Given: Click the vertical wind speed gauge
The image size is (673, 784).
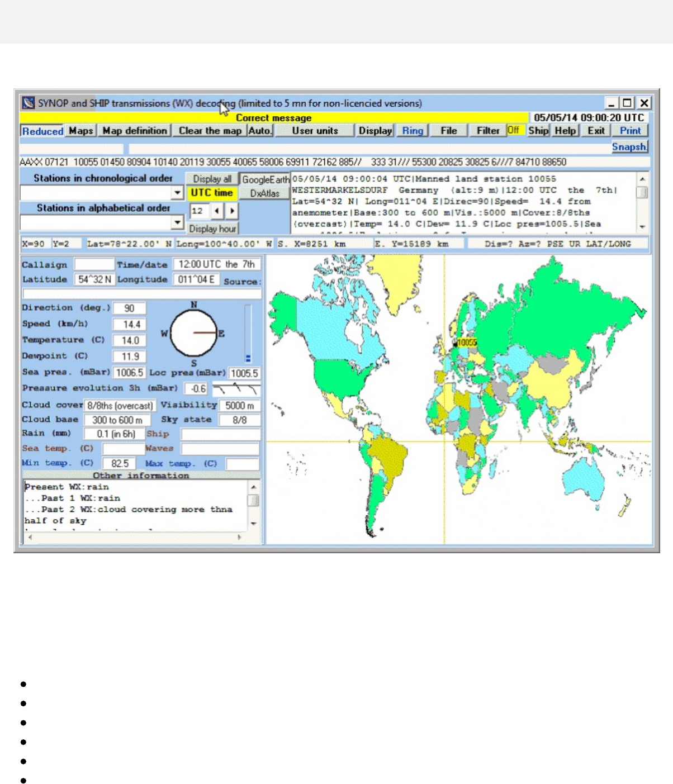Looking at the screenshot, I should pos(248,334).
